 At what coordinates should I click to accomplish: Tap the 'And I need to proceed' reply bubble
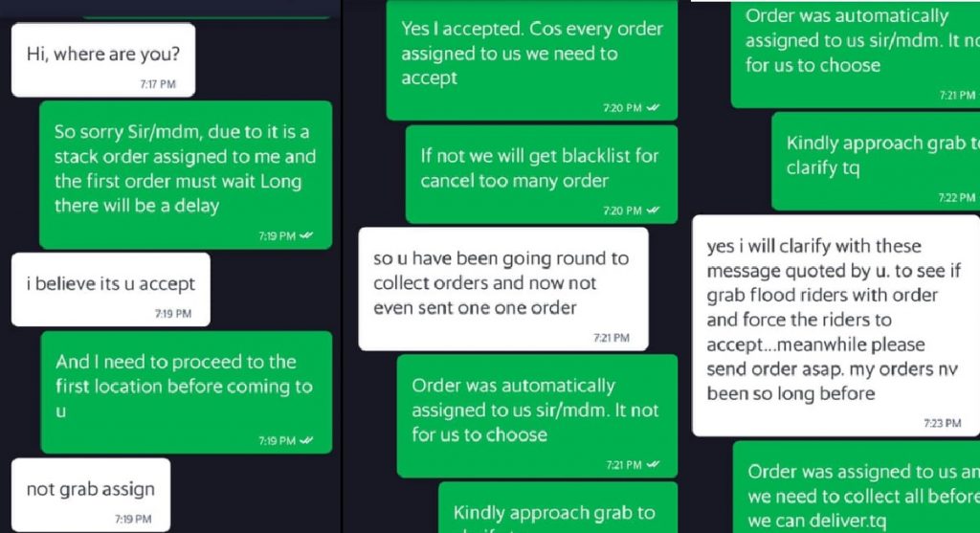coord(187,392)
